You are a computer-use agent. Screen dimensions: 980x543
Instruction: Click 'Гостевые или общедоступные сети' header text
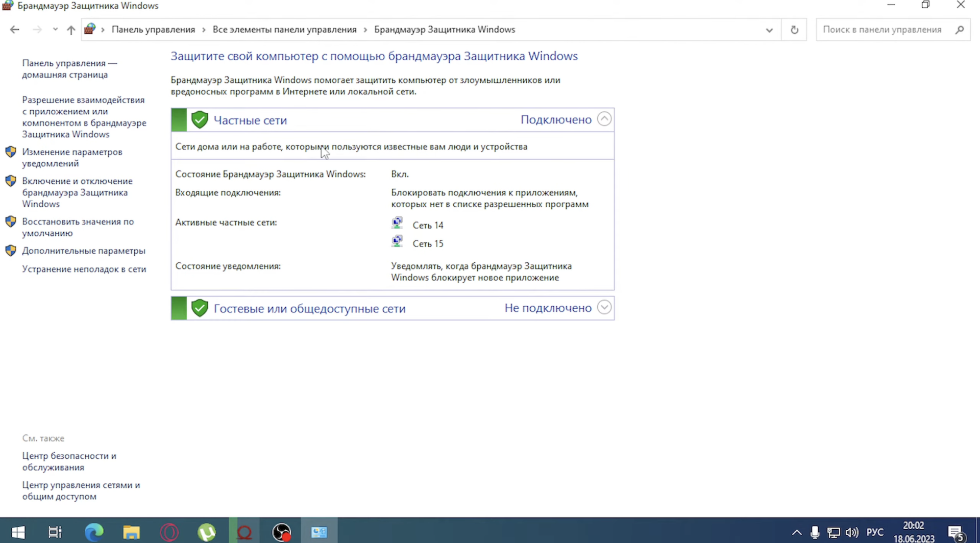coord(310,309)
